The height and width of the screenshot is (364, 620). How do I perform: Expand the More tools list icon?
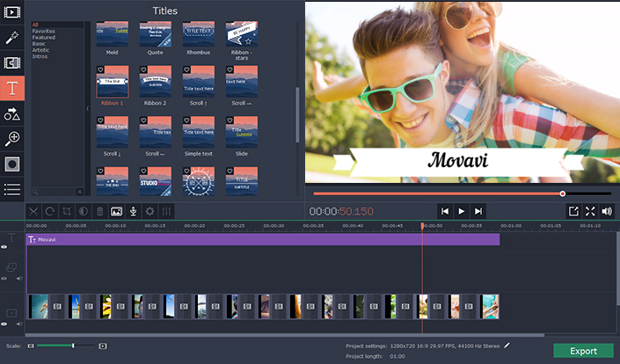[x=12, y=189]
